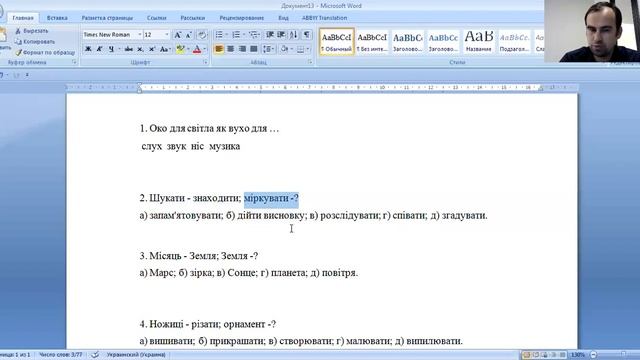Select print layout view in status bar
640x360 pixels.
(x=527, y=355)
